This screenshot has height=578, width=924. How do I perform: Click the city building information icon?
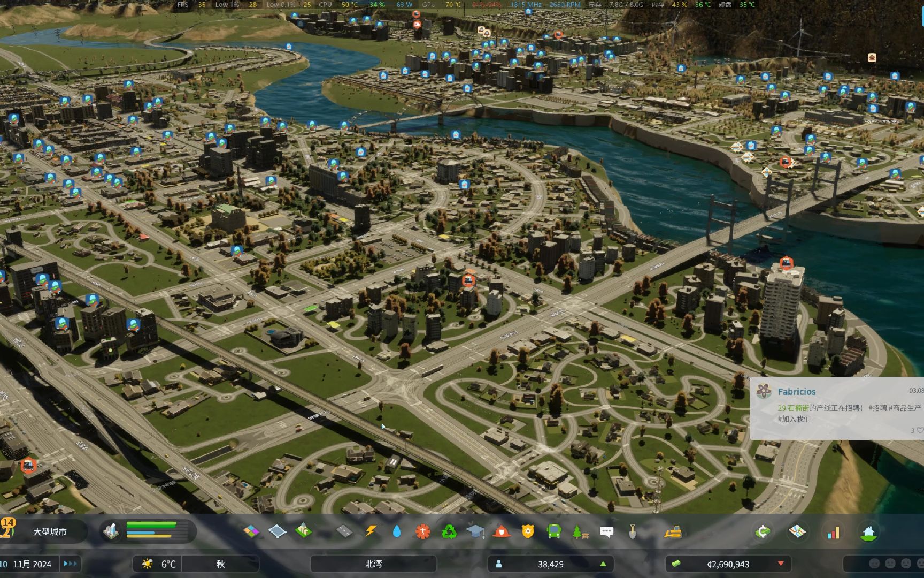point(111,531)
